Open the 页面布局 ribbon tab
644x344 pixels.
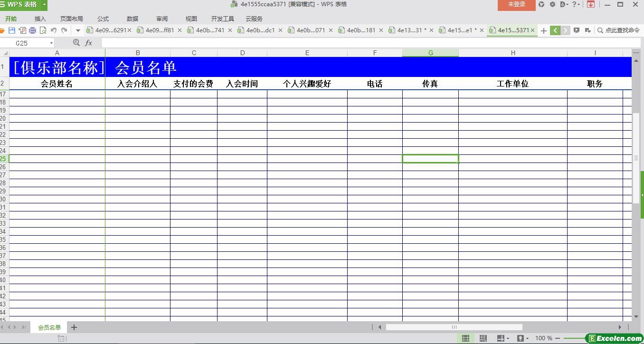click(x=72, y=19)
